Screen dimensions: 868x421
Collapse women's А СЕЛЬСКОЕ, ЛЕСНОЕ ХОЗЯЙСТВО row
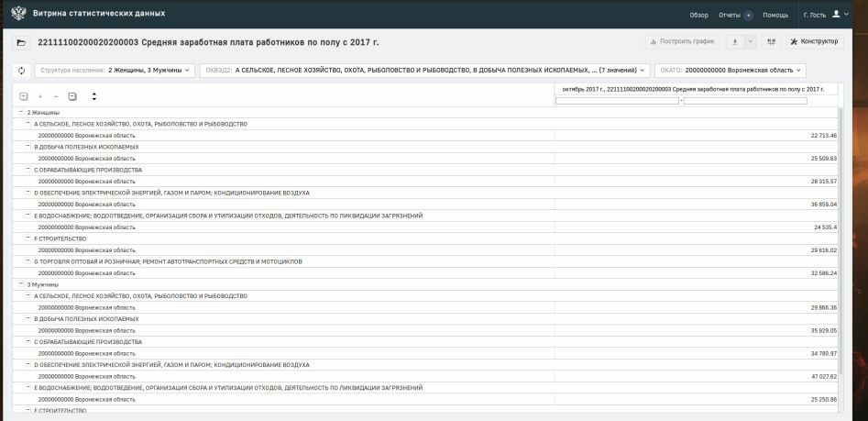pos(28,124)
